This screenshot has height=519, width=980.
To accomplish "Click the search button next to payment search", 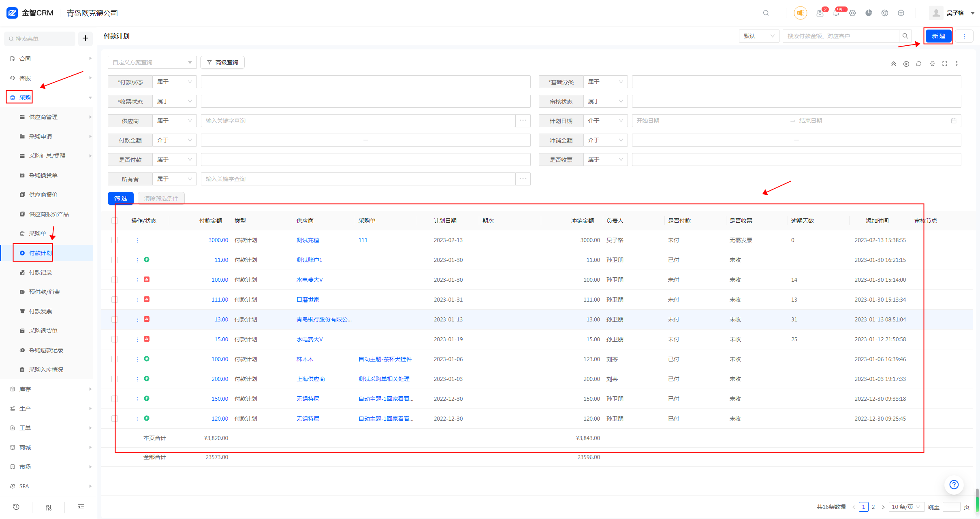I will click(x=905, y=36).
